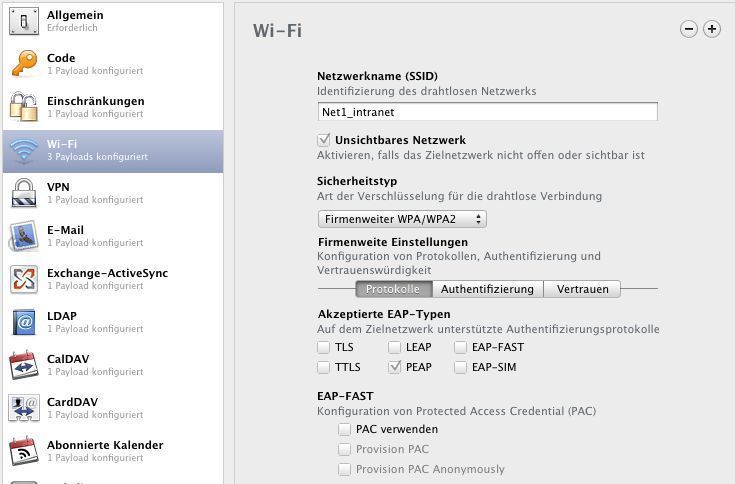This screenshot has width=735, height=484.
Task: Remove Wi-Fi payload with minus button
Action: coord(689,29)
